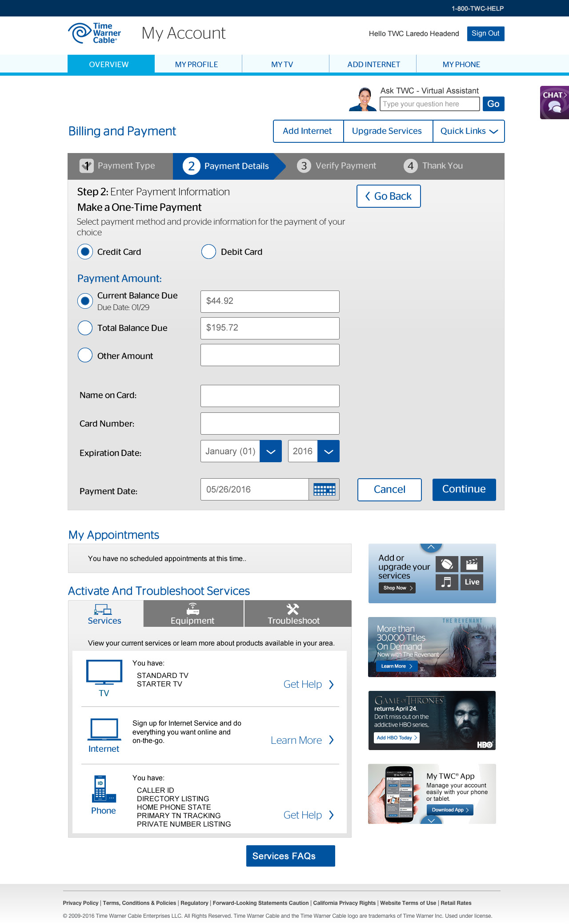The width and height of the screenshot is (569, 924).
Task: Click the movie clapperboard icon in promo
Action: tap(472, 564)
